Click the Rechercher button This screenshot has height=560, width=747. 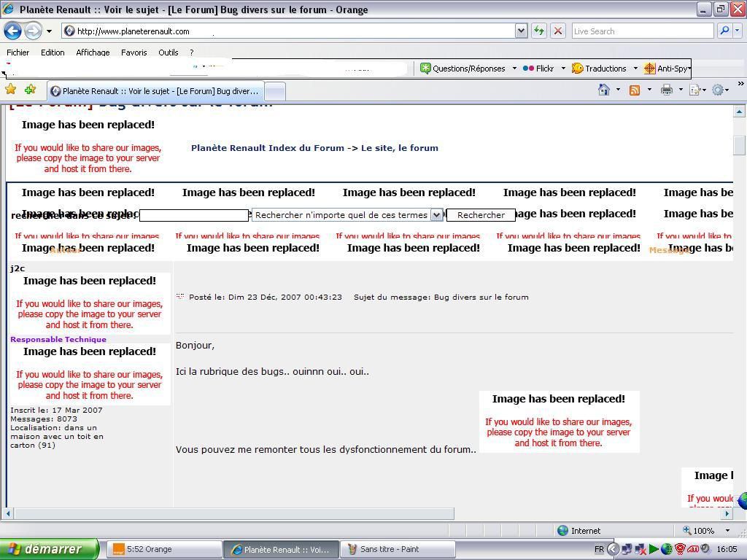point(481,215)
